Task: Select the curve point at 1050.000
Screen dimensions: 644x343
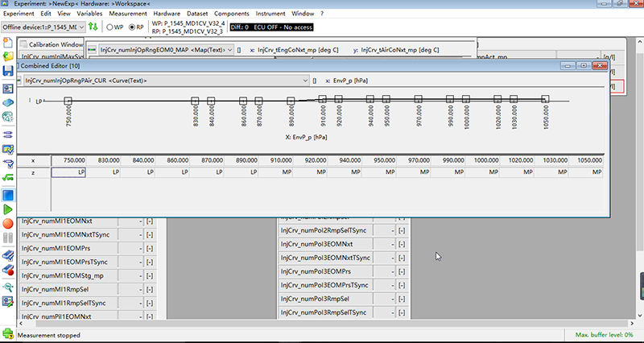Action: coord(545,98)
